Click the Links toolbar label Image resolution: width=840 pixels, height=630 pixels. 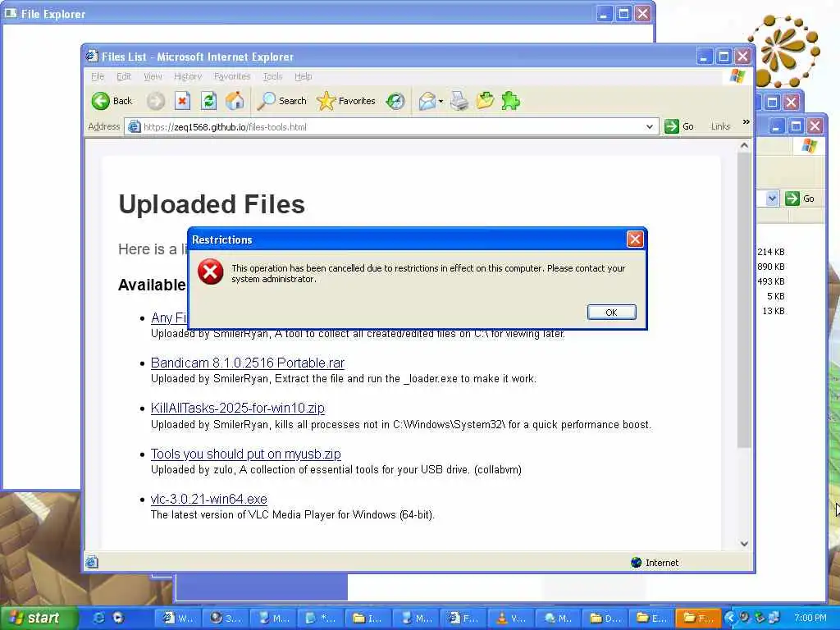pos(720,126)
